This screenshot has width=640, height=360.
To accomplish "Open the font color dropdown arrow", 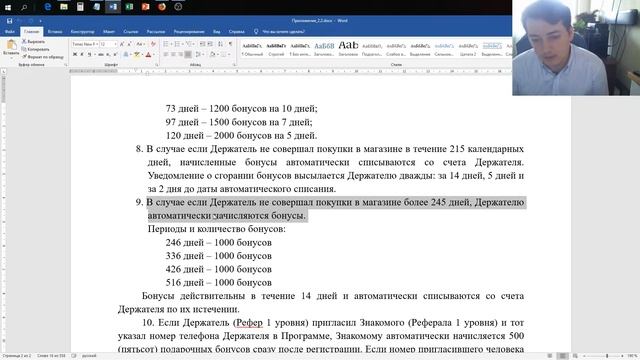I will [x=154, y=54].
